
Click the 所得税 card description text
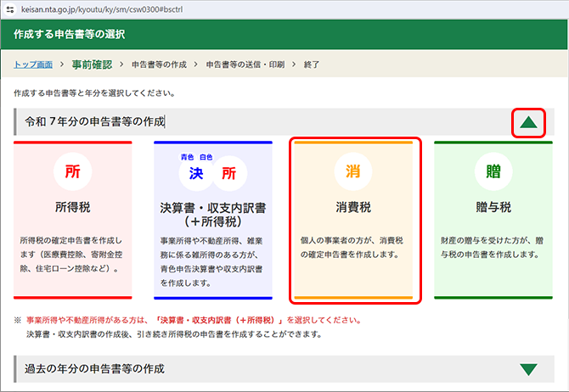(71, 255)
